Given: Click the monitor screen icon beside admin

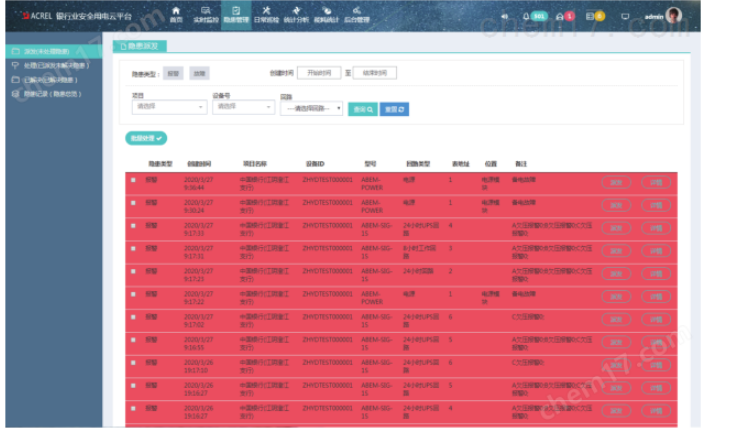Looking at the screenshot, I should (626, 16).
